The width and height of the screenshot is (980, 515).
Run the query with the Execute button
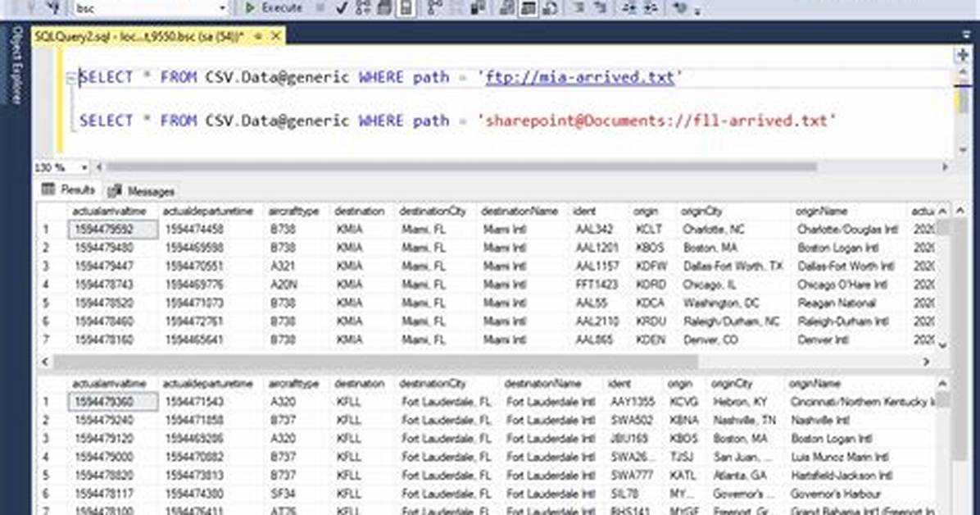coord(273,8)
